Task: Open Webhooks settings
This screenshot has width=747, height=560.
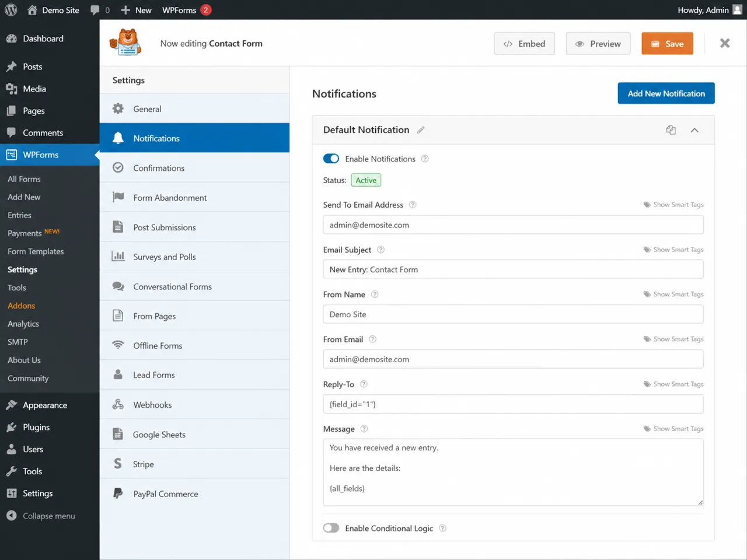Action: 194,405
